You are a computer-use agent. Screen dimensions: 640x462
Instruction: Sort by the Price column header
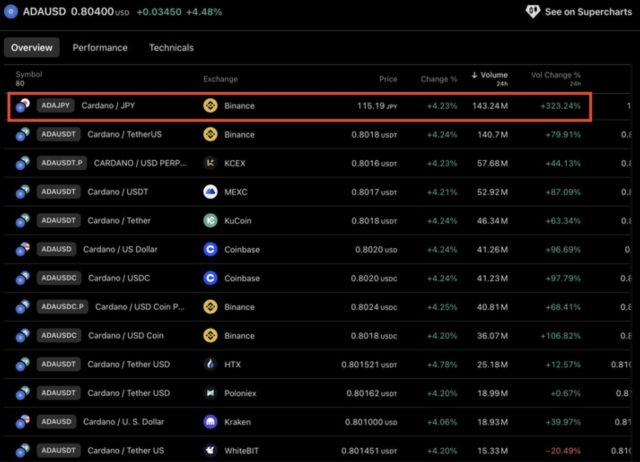pos(388,79)
